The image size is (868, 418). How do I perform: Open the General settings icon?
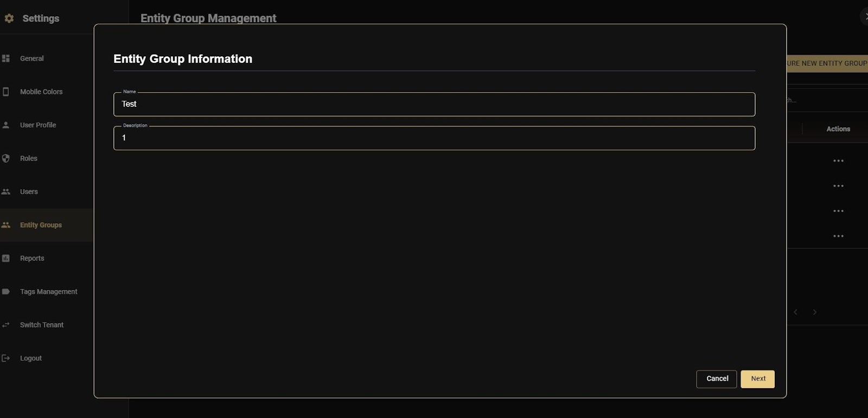(6, 59)
